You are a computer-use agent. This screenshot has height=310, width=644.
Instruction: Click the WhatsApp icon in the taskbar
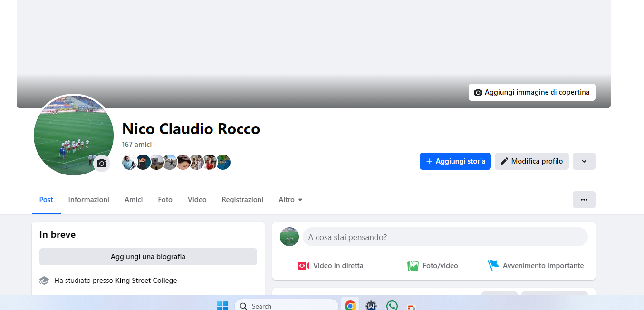(392, 306)
